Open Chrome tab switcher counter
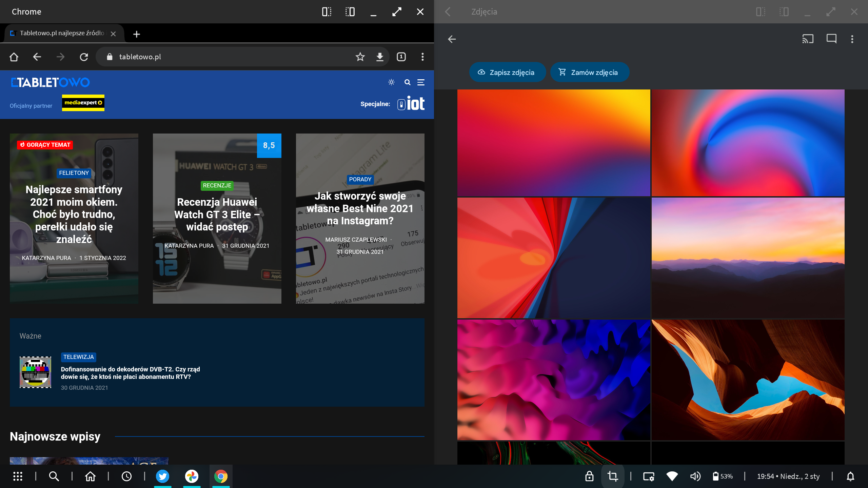The height and width of the screenshot is (488, 868). pos(401,57)
